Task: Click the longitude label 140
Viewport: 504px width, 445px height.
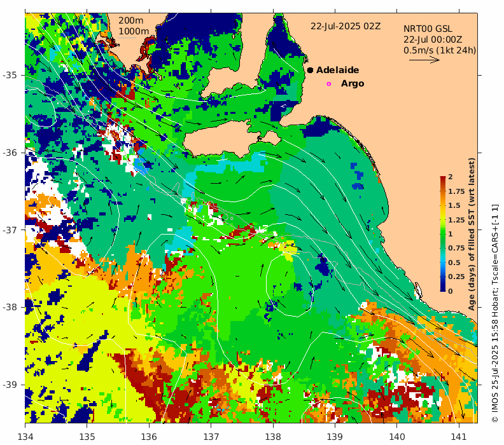Action: [x=397, y=437]
